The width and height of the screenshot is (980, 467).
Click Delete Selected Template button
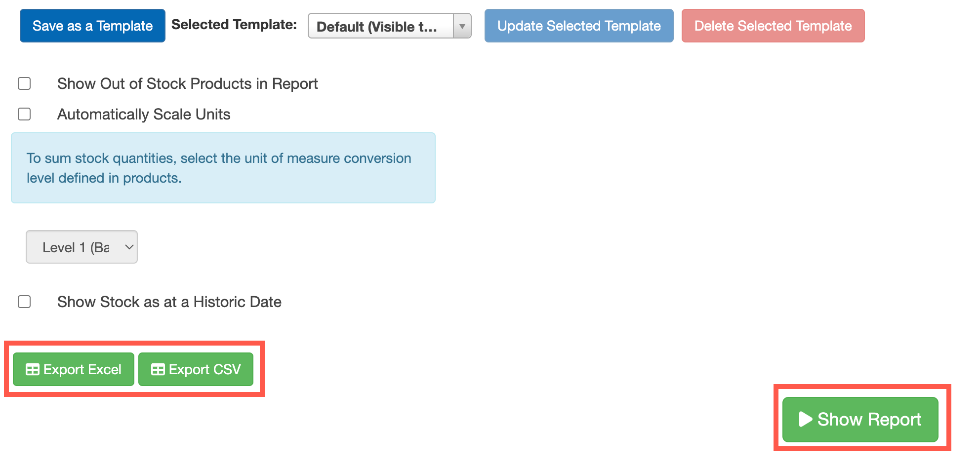coord(773,26)
